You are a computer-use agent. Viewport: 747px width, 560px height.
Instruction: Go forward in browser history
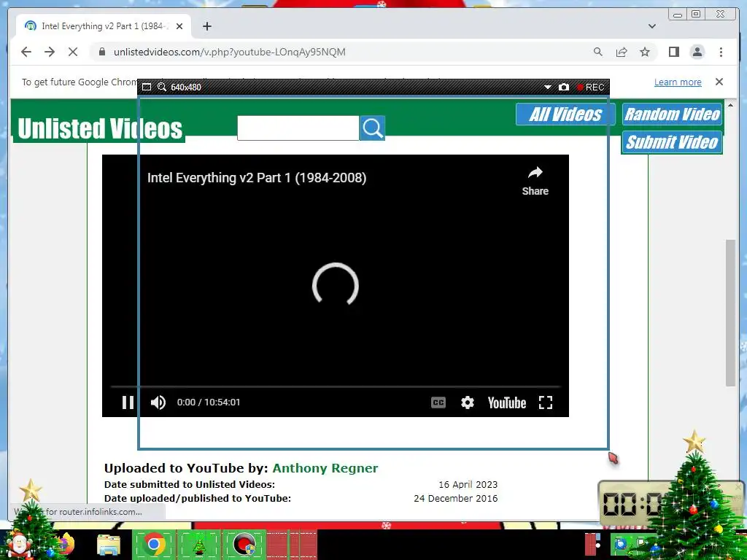coord(50,52)
